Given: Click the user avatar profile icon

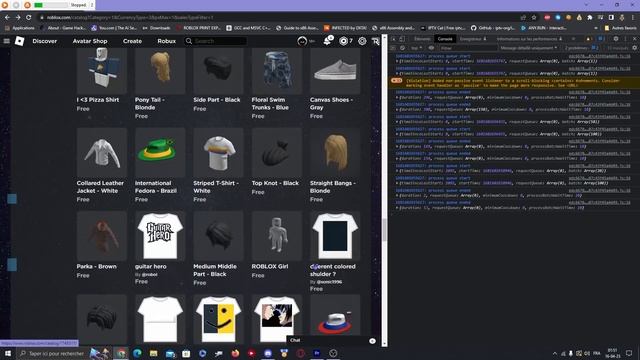Looking at the screenshot, I should pyautogui.click(x=302, y=41).
